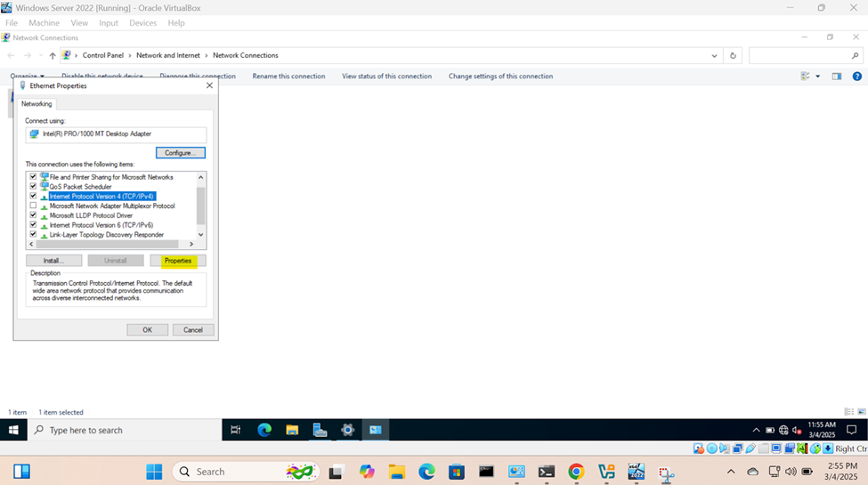Open Microsoft Store on host taskbar
The height and width of the screenshot is (485, 868).
(x=456, y=472)
